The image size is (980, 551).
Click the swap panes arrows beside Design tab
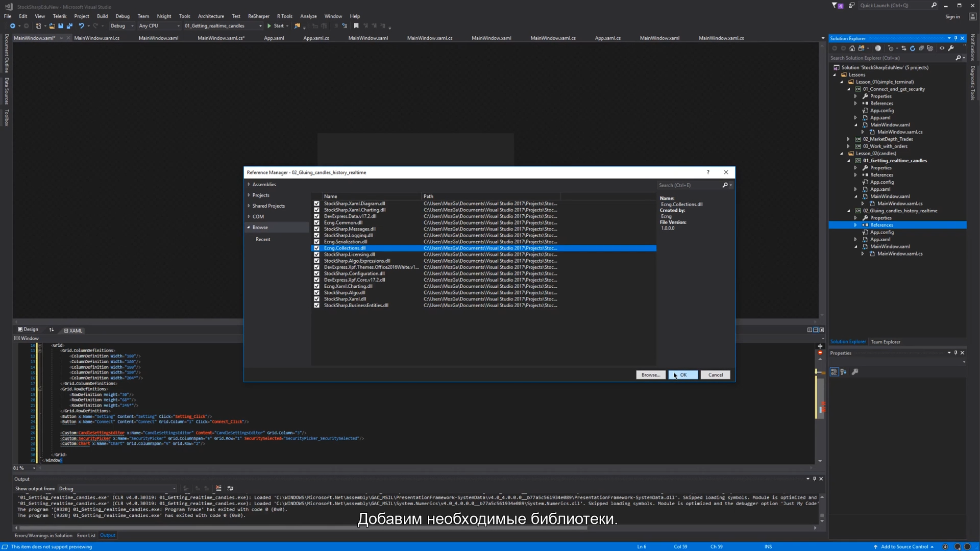click(52, 330)
